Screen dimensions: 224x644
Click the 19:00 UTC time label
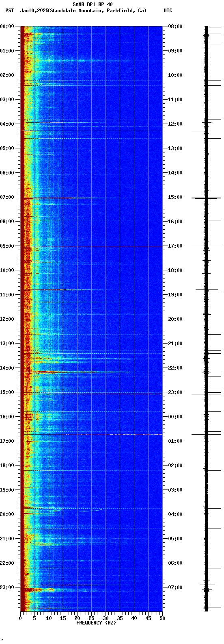(x=175, y=295)
